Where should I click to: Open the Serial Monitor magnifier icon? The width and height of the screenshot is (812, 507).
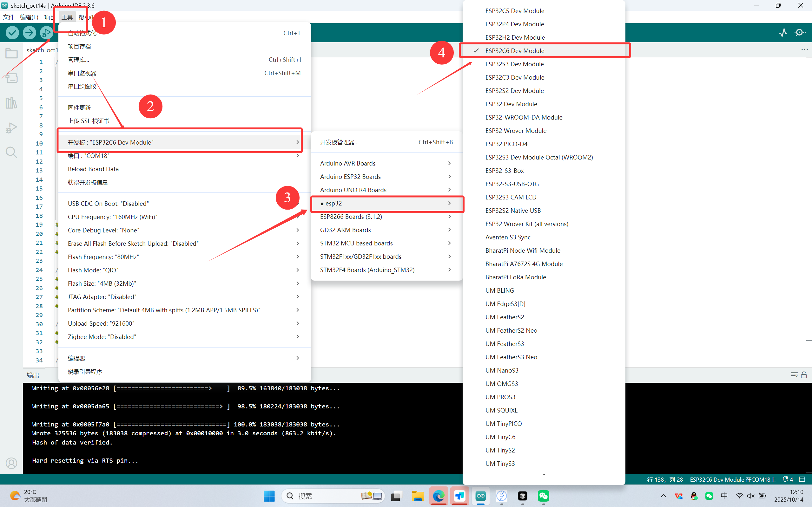(x=800, y=33)
